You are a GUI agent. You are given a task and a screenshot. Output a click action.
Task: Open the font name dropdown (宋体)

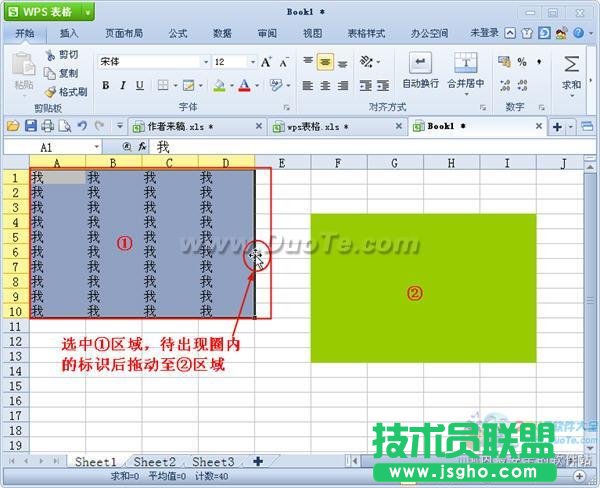[206, 62]
